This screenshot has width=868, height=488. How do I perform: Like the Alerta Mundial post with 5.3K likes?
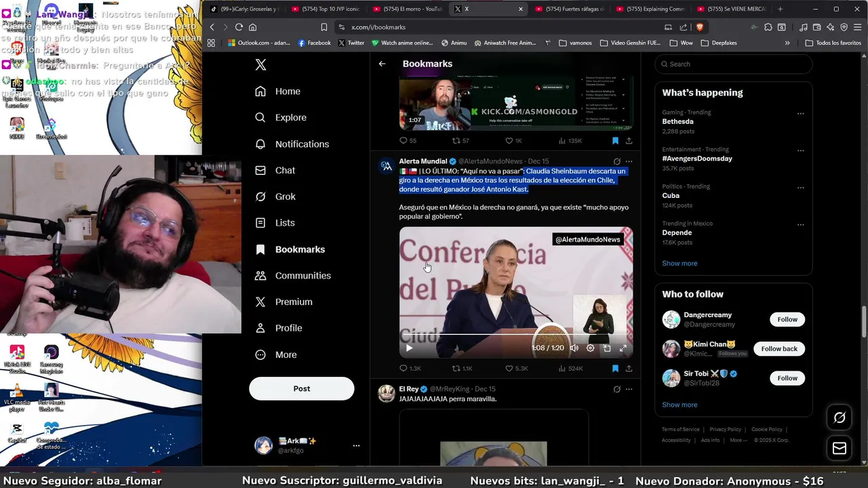[517, 369]
